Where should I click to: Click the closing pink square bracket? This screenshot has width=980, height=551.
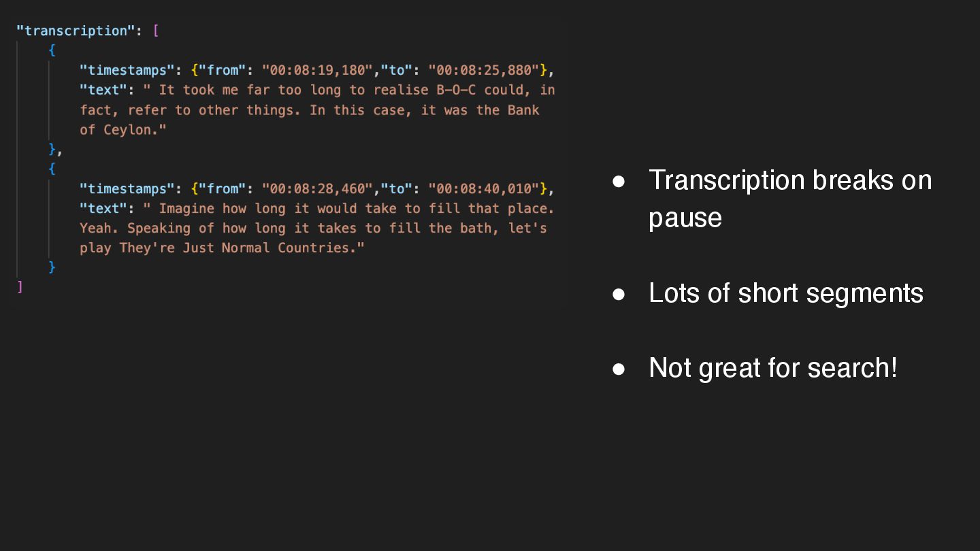tap(20, 287)
